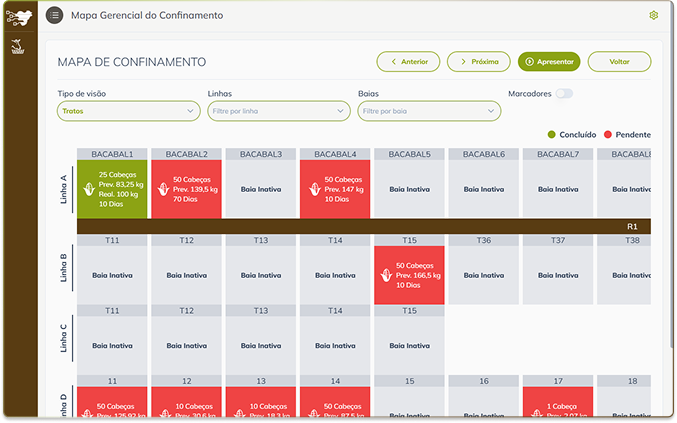Select red pen 17 card in Linha D
Viewport: 677px width, 423px height.
click(558, 403)
